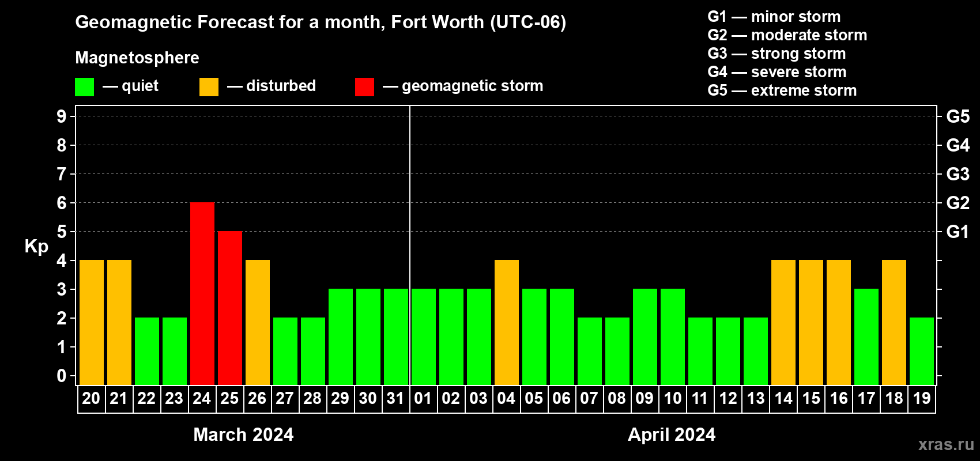Image resolution: width=980 pixels, height=461 pixels.
Task: Click the orange bar for April 18
Action: [x=894, y=323]
